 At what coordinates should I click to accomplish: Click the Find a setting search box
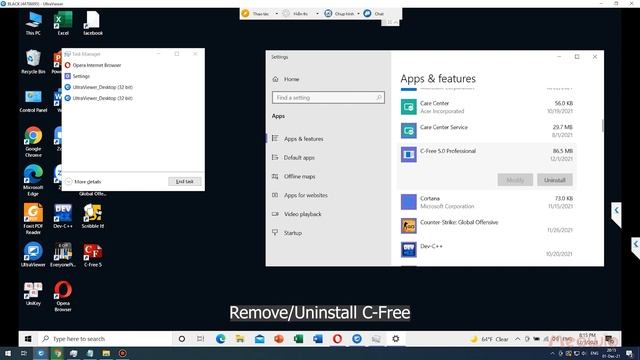[x=328, y=98]
